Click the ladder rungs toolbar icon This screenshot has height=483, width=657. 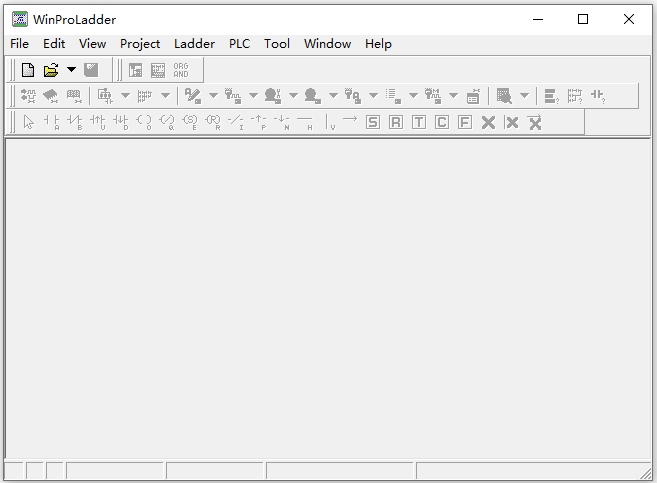coord(145,96)
